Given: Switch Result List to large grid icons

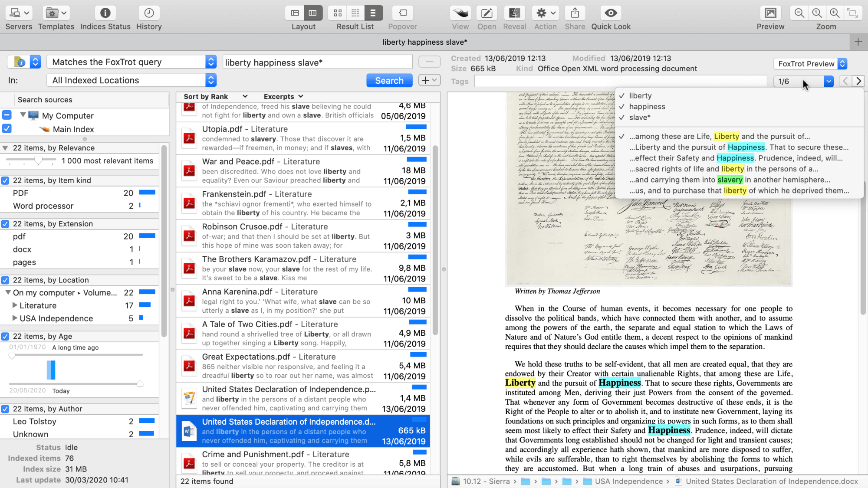Looking at the screenshot, I should click(337, 13).
